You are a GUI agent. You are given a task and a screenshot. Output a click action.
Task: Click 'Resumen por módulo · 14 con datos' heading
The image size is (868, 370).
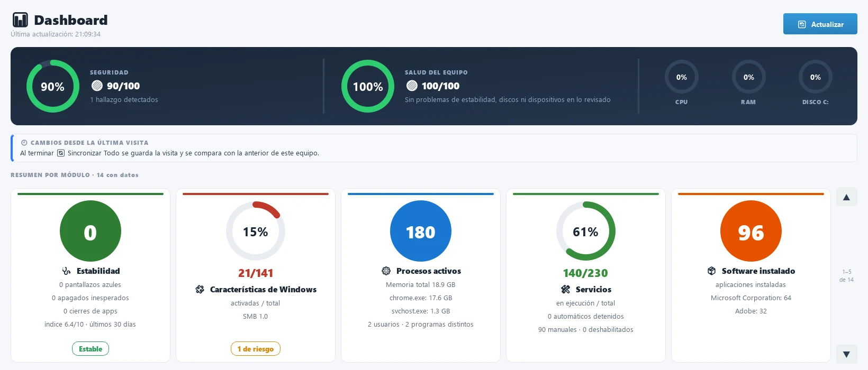click(75, 175)
